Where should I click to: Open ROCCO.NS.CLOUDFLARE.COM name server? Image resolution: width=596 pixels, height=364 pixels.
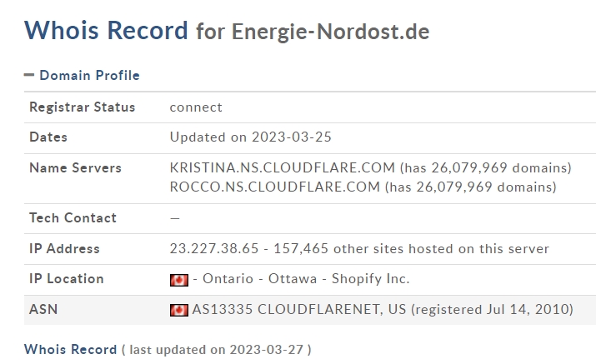coord(275,187)
